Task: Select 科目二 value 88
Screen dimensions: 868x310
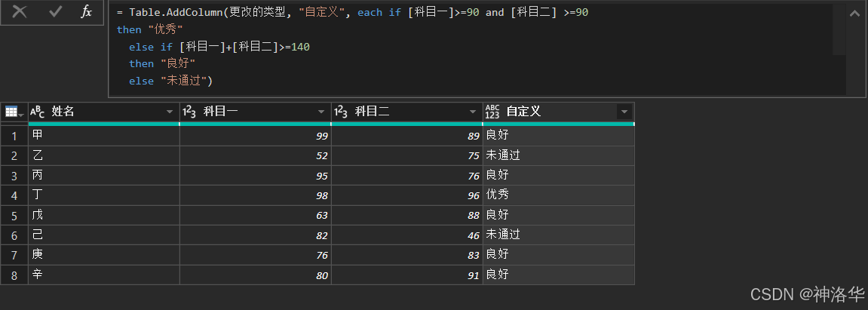Action: [x=407, y=215]
